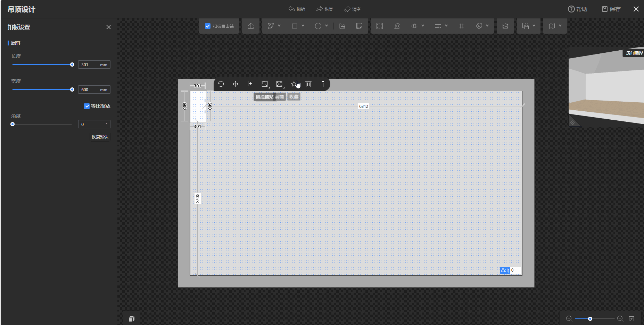Image resolution: width=644 pixels, height=325 pixels.
Task: Click the 恢复默认 button
Action: point(100,137)
